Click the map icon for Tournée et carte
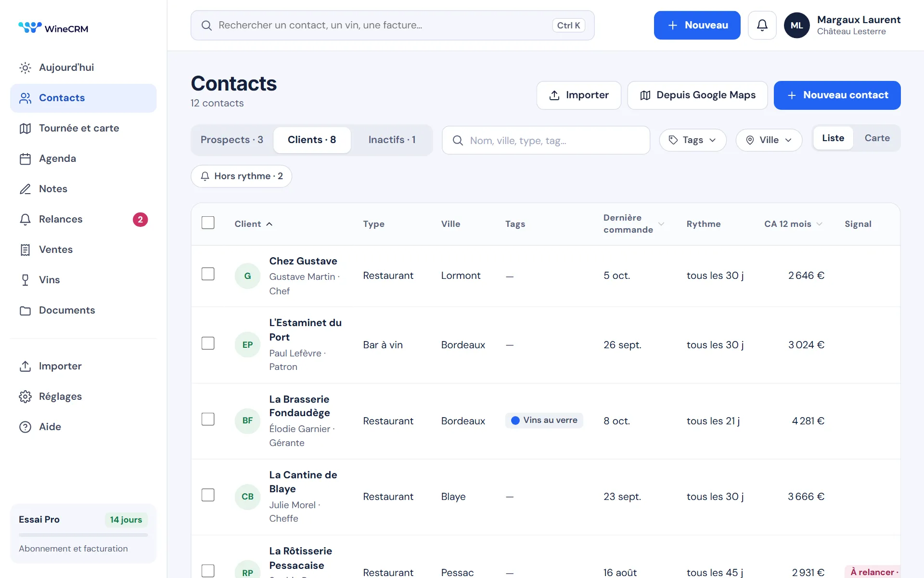 pyautogui.click(x=25, y=129)
